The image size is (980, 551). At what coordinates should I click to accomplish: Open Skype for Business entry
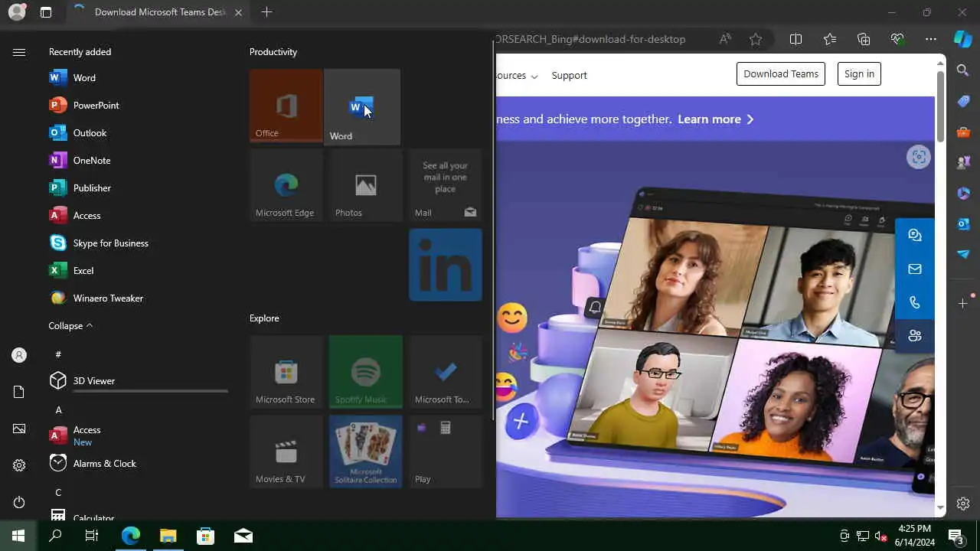[138, 243]
